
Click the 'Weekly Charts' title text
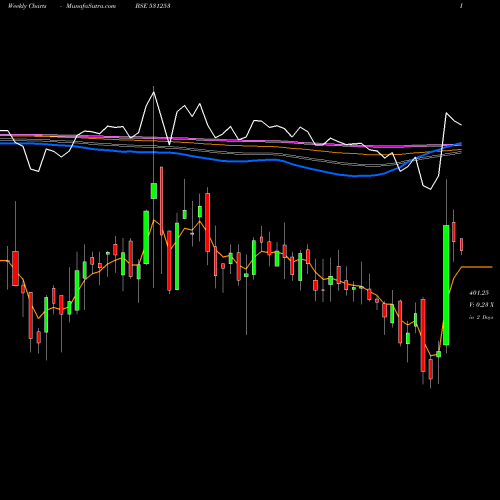(27, 6)
